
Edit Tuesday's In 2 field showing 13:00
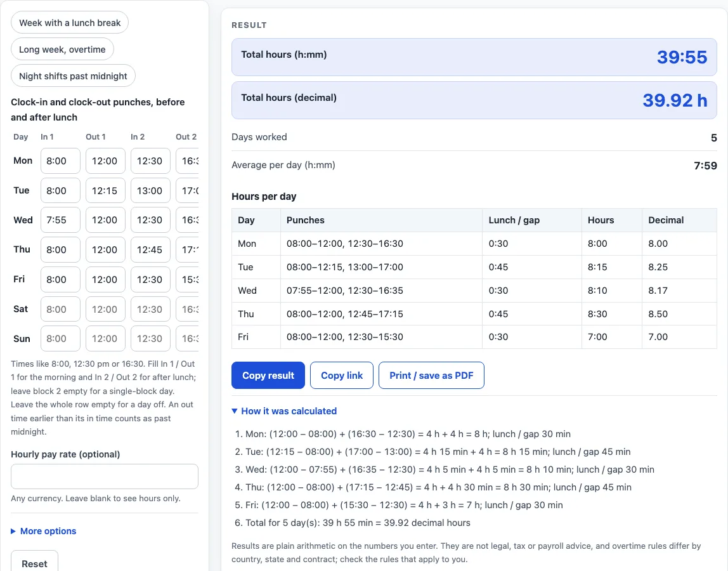pyautogui.click(x=150, y=190)
